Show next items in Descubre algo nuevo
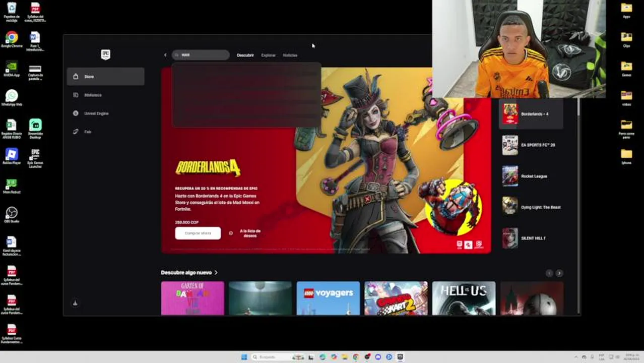This screenshot has height=363, width=644. [x=559, y=273]
